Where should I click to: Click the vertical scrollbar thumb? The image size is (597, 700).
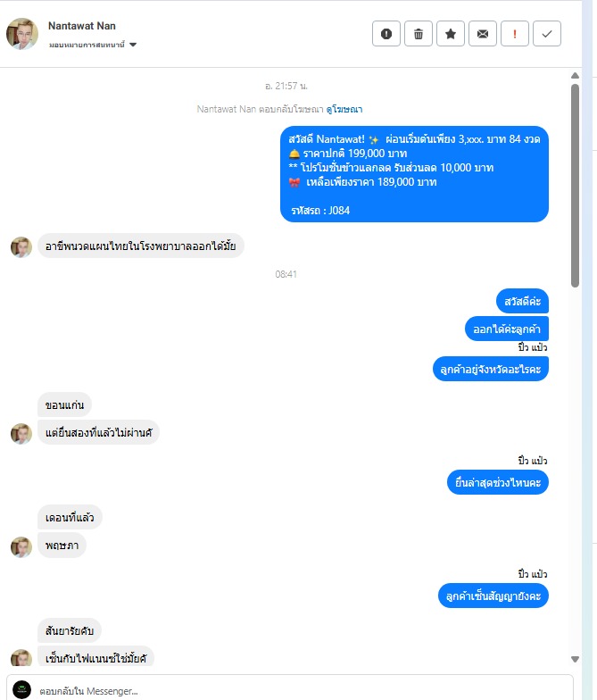click(575, 186)
